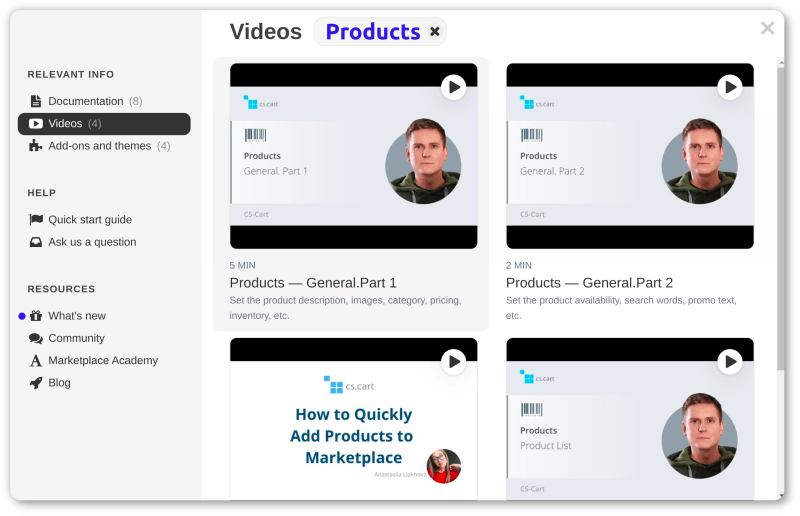Click the Quick start guide flag icon
This screenshot has width=800, height=516.
pos(36,220)
